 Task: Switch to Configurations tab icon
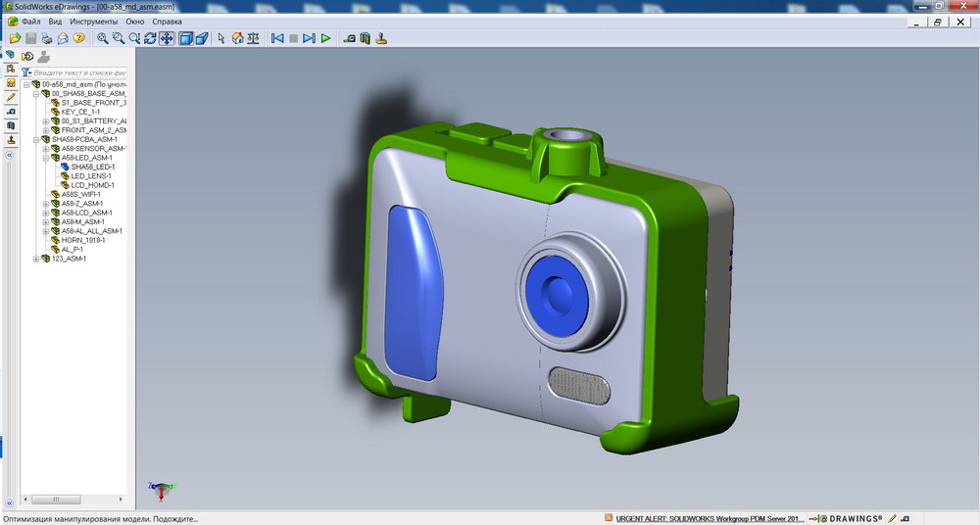click(x=11, y=69)
